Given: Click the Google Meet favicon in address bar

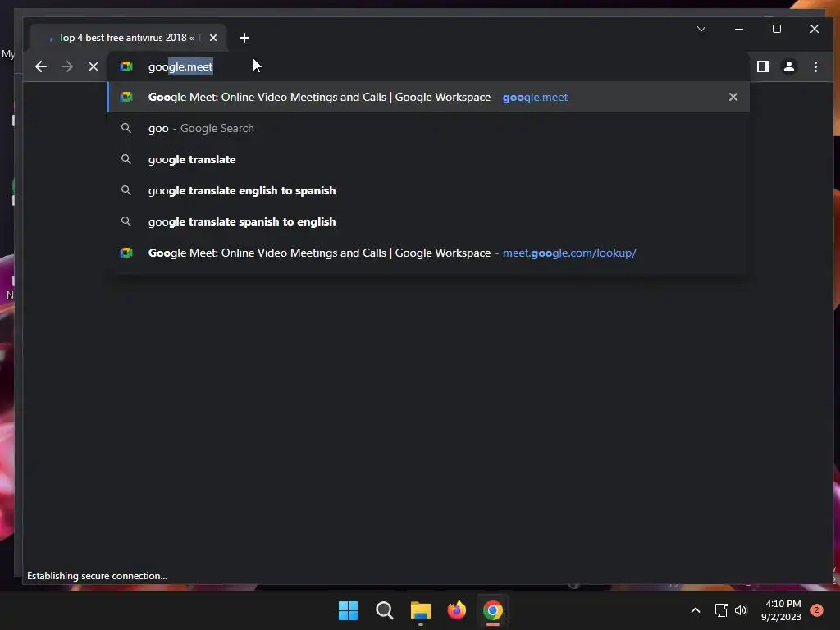Looking at the screenshot, I should tap(126, 66).
